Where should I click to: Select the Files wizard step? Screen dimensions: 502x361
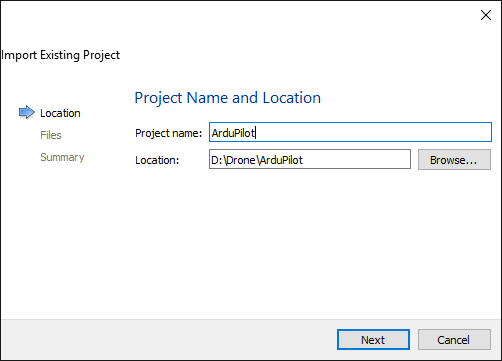(x=51, y=135)
